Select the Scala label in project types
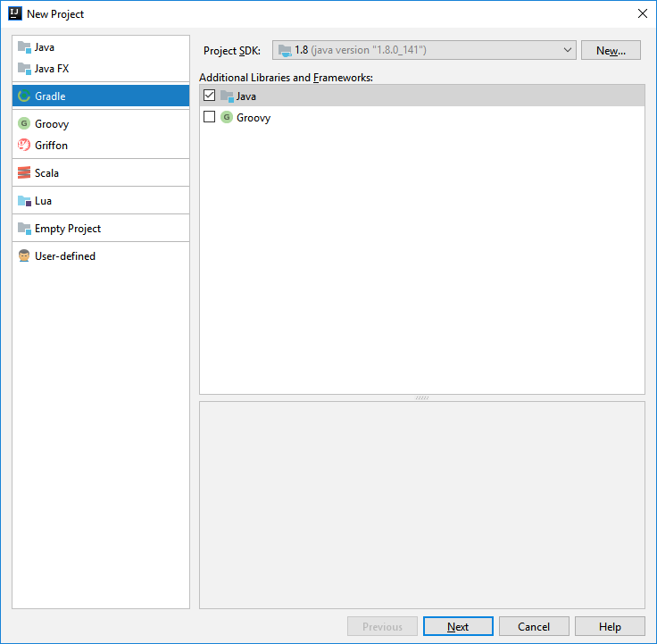657x644 pixels. point(47,173)
